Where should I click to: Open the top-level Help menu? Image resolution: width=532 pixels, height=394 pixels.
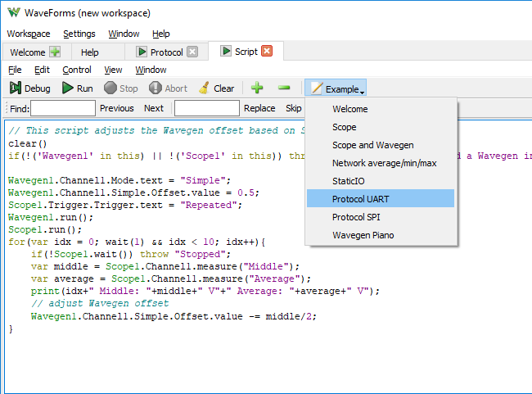tap(160, 34)
